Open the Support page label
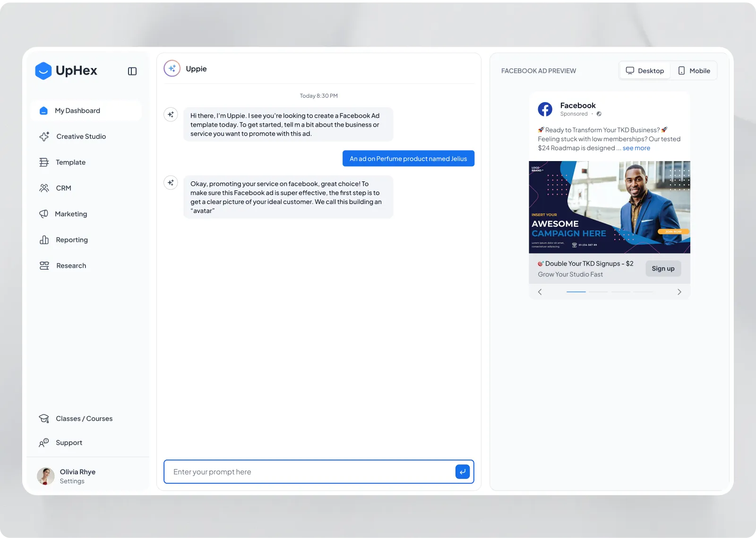 69,443
